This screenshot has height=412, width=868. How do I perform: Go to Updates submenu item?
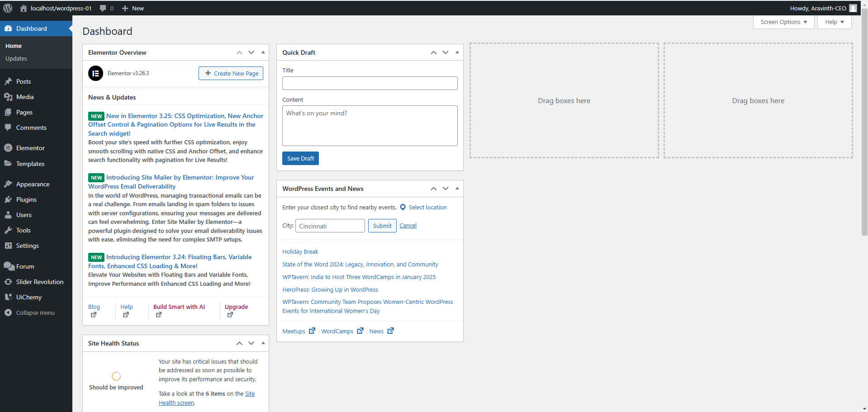pos(16,59)
